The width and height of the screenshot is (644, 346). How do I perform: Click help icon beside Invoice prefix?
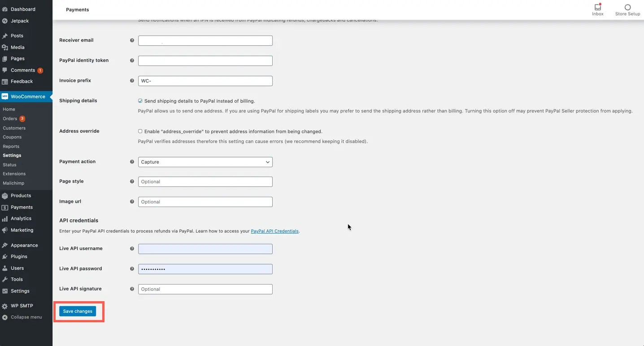click(x=132, y=81)
